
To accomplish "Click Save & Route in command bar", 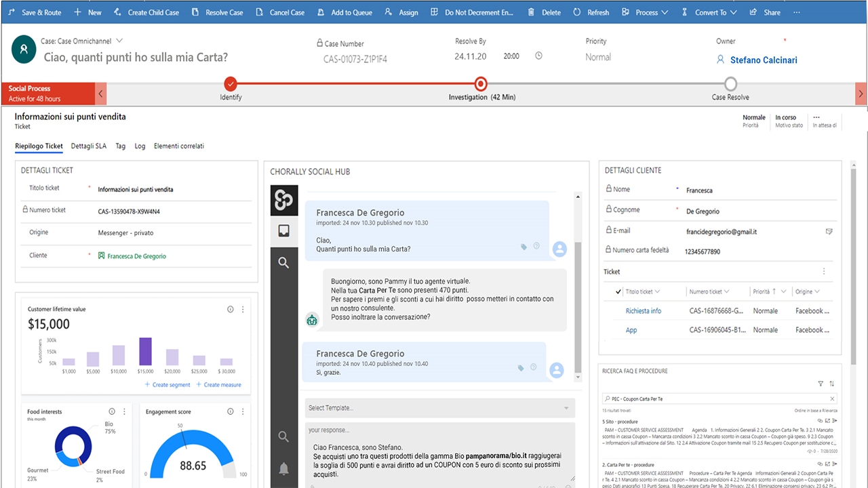I will [x=35, y=12].
